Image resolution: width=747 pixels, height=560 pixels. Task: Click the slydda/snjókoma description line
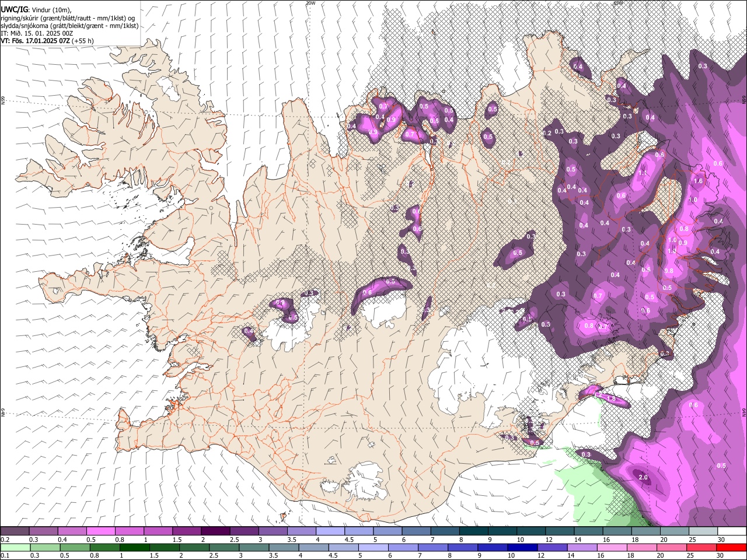(69, 26)
